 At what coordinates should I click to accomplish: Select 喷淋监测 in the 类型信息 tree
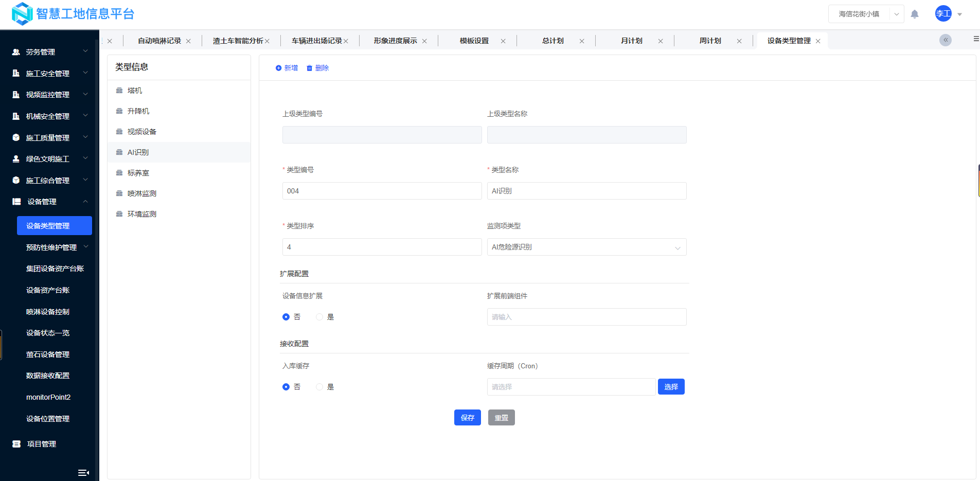pos(179,193)
